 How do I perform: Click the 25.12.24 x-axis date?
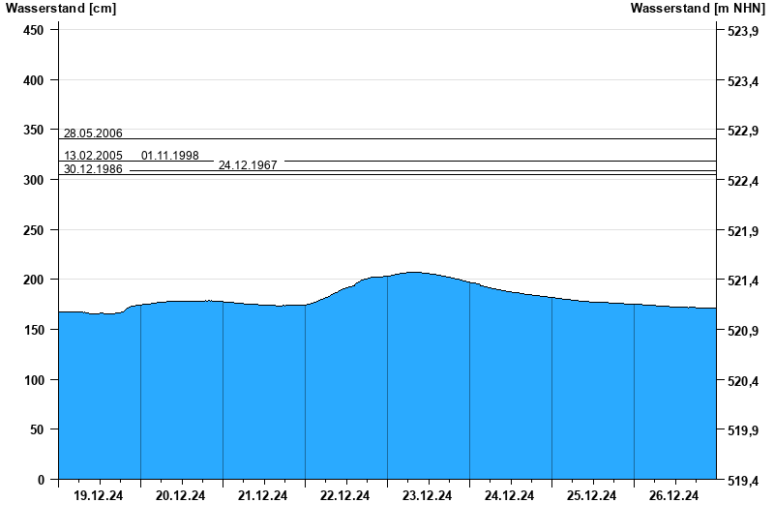pyautogui.click(x=592, y=496)
